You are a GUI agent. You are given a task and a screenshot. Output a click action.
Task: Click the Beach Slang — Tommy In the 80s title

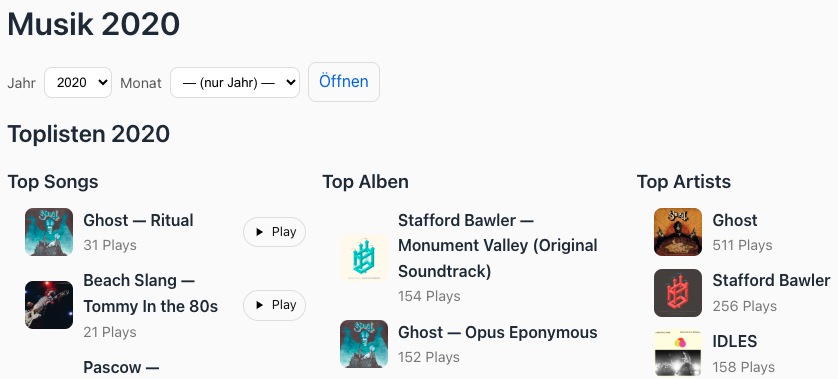click(x=151, y=293)
